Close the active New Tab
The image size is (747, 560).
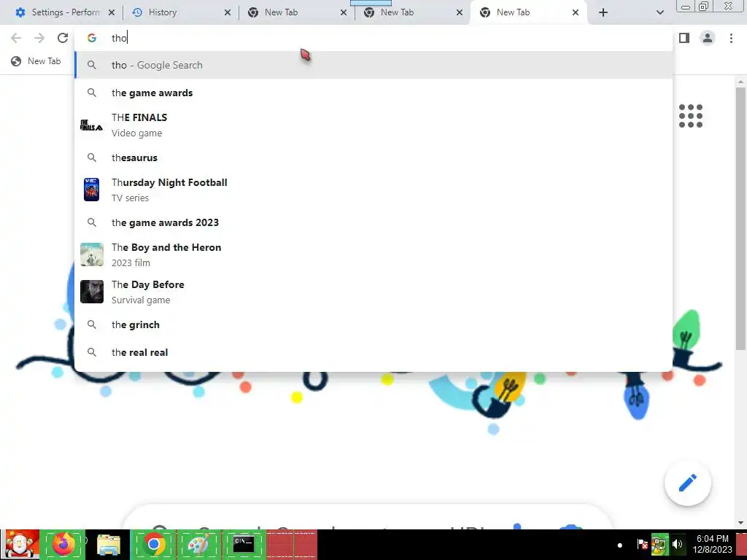[x=576, y=12]
